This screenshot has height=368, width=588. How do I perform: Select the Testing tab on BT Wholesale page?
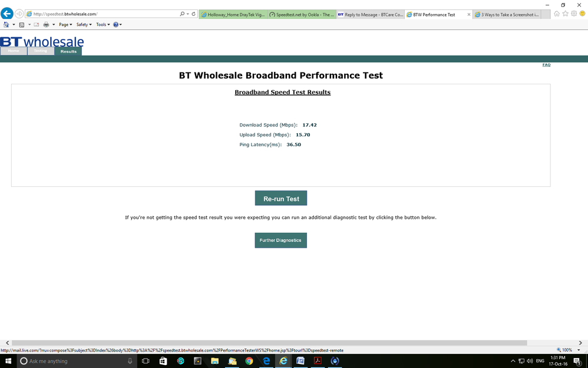click(41, 51)
